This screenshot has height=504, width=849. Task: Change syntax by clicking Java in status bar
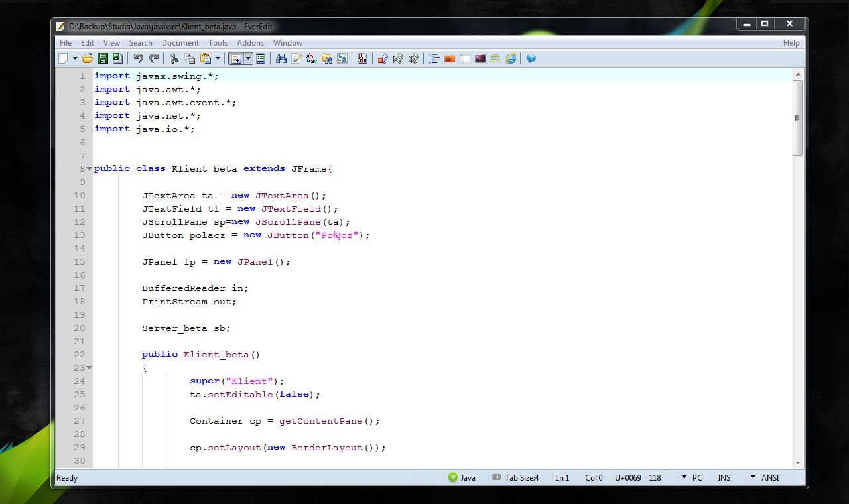(x=468, y=477)
